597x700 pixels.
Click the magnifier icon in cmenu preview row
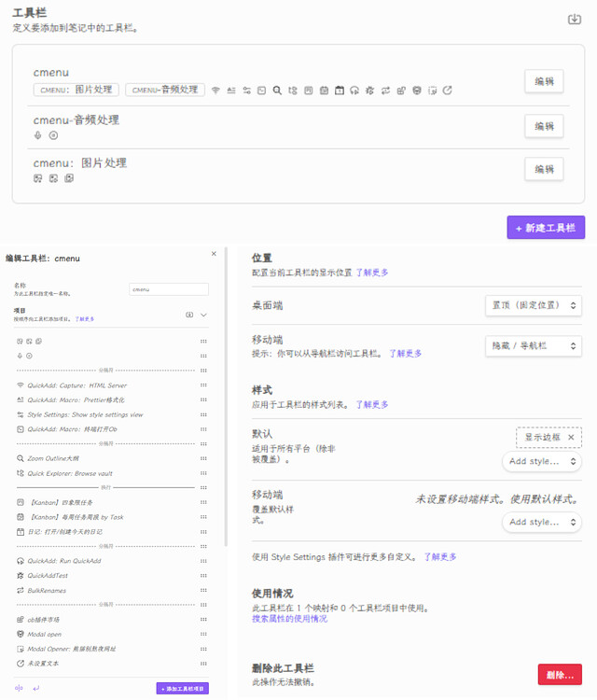coord(277,91)
